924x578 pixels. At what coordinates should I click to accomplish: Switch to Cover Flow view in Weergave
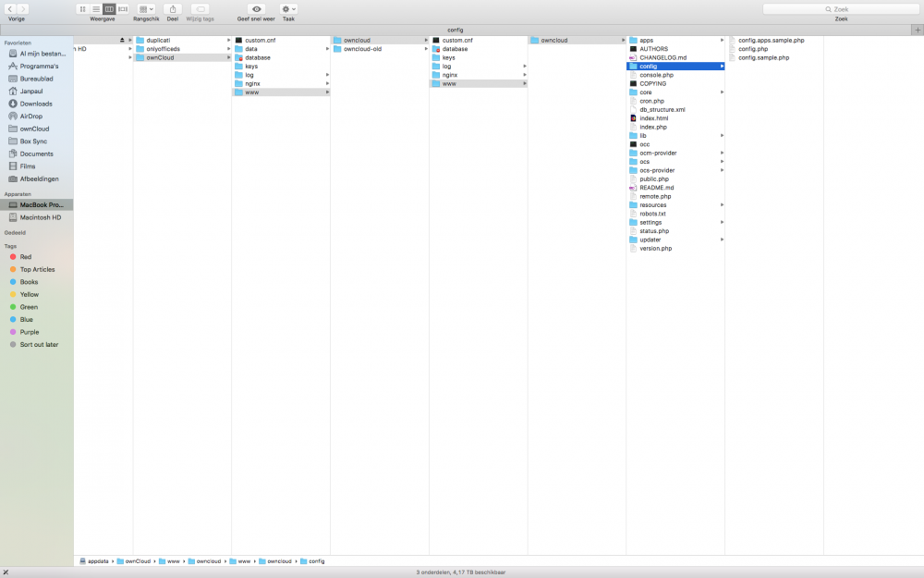pos(123,9)
